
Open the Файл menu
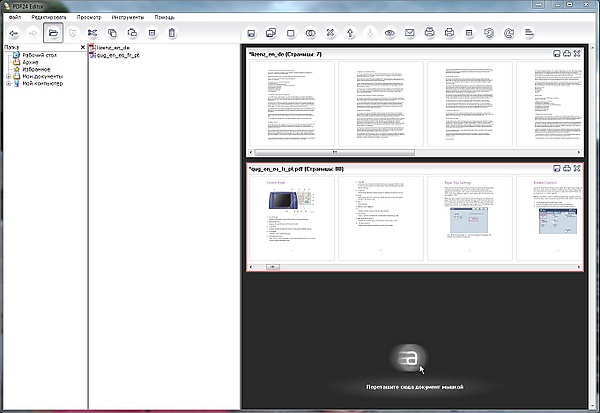15,18
